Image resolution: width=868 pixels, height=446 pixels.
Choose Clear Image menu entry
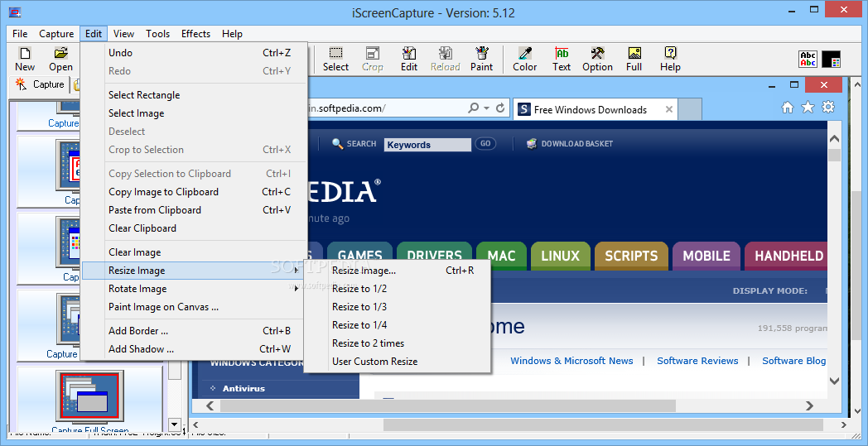tap(195, 252)
